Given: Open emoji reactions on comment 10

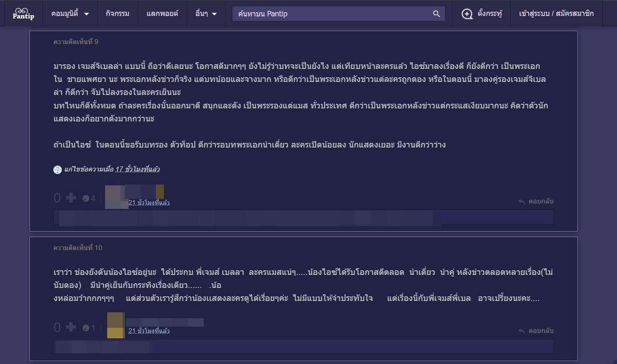Looking at the screenshot, I should coord(86,328).
